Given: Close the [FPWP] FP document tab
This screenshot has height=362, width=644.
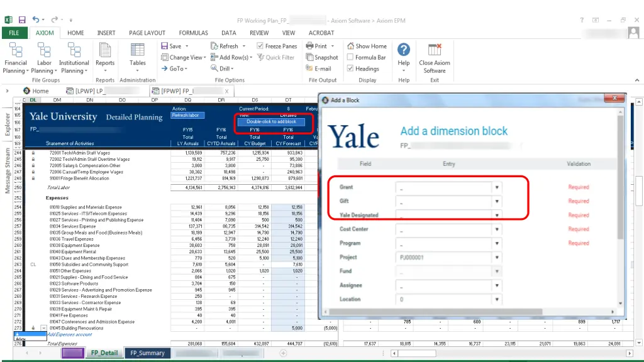Looking at the screenshot, I should click(226, 91).
